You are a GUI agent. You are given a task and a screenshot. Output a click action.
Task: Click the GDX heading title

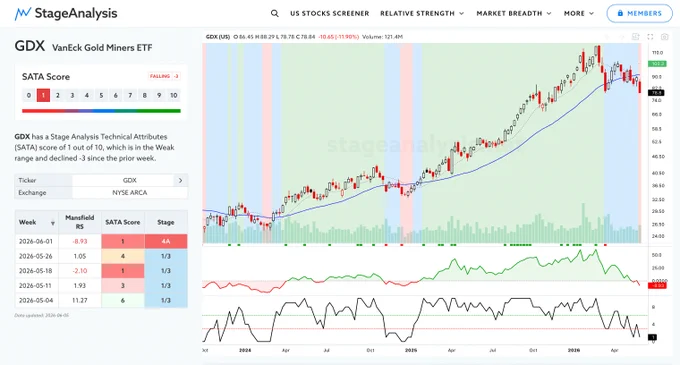coord(29,46)
